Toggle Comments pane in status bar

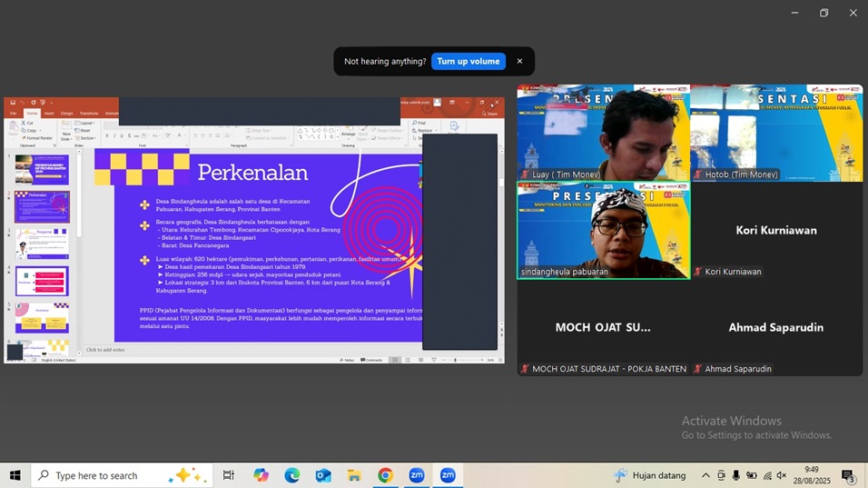[x=370, y=360]
